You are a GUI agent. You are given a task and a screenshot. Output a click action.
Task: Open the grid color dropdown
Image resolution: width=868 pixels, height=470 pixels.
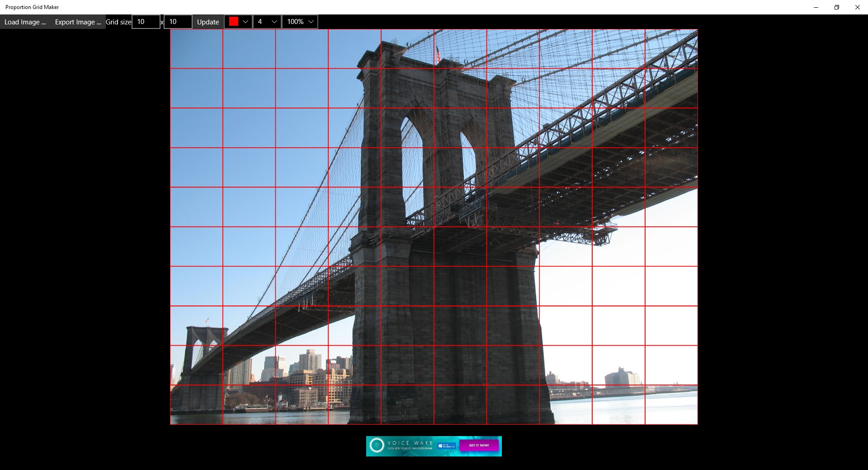click(238, 21)
